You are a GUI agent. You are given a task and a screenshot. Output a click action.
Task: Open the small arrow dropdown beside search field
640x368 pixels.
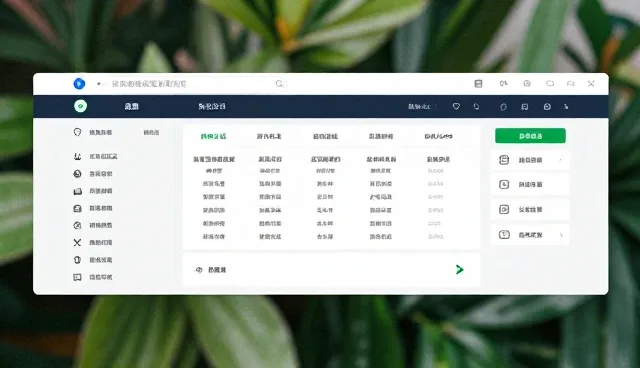click(x=99, y=84)
